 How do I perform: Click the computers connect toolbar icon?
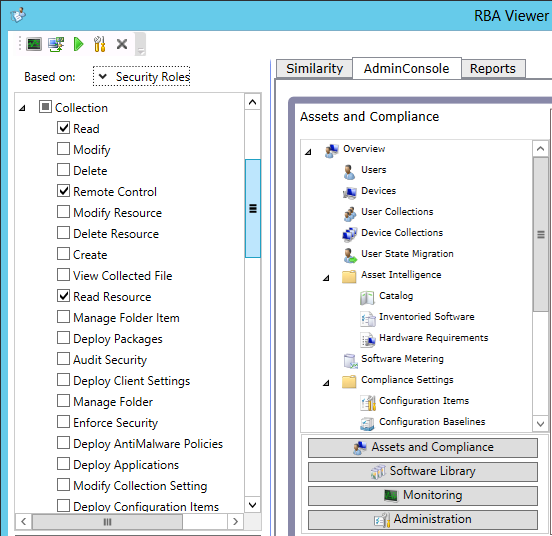point(56,44)
